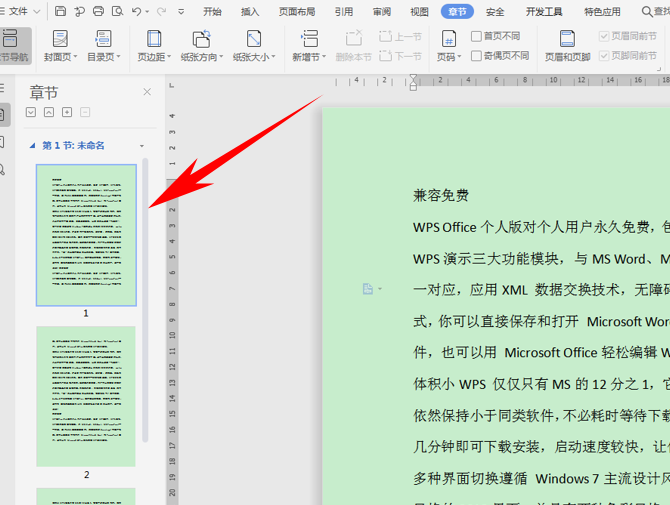Image resolution: width=670 pixels, height=505 pixels.
Task: Switch to the 开始 tab
Action: 212,12
